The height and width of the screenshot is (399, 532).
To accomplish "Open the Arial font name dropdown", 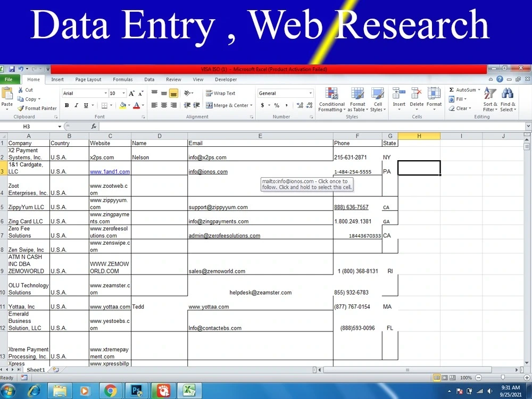I will [105, 93].
